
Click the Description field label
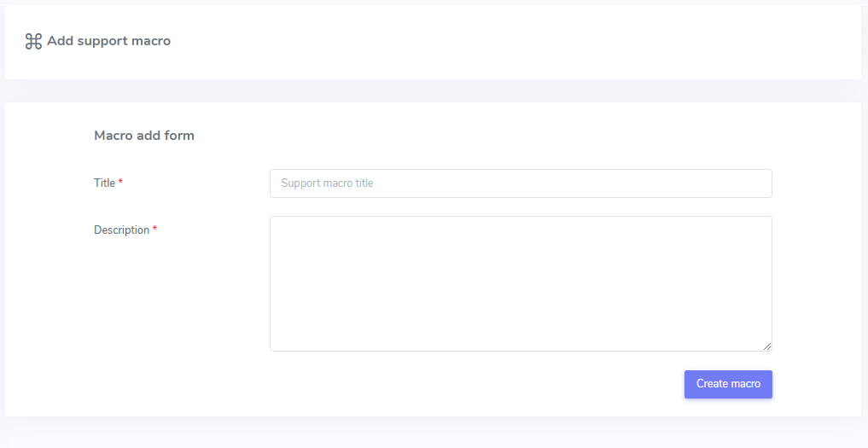tap(122, 230)
